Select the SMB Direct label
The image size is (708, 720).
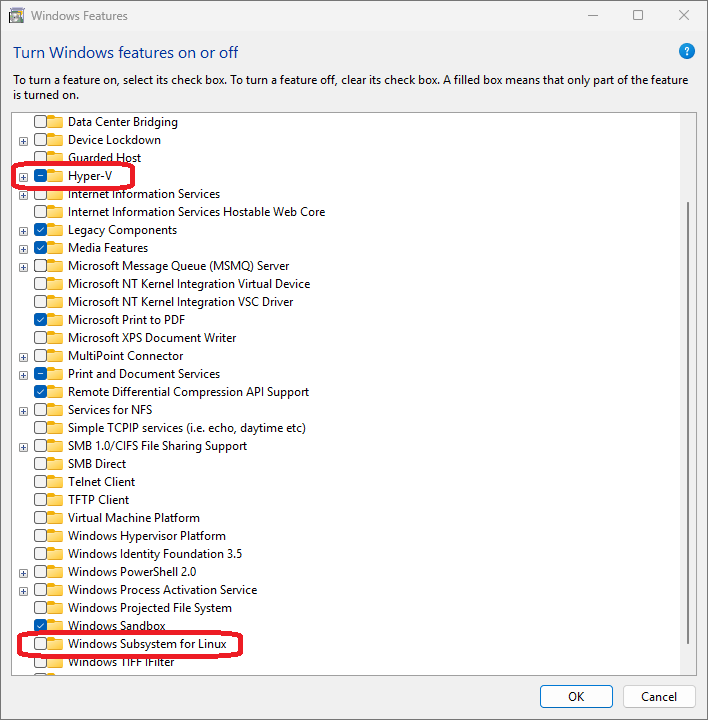(97, 464)
